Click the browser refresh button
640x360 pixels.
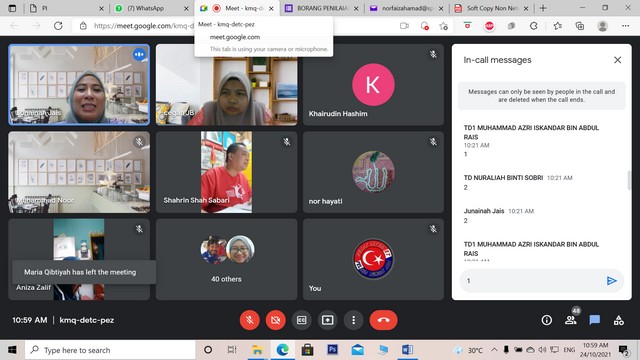58,26
